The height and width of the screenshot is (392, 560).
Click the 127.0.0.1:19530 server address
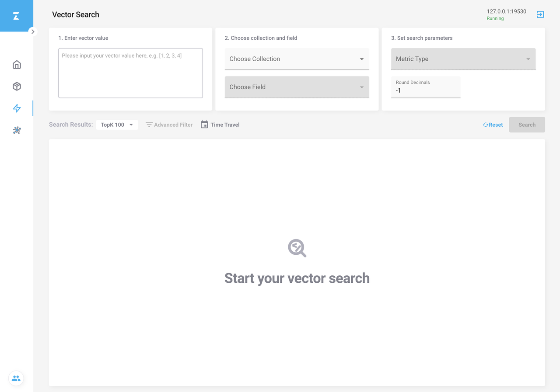point(506,11)
